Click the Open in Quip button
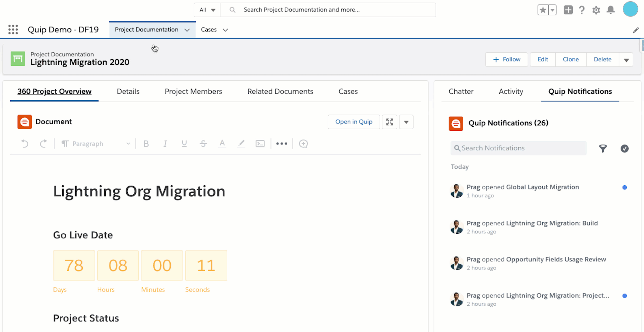The image size is (644, 332). (354, 122)
